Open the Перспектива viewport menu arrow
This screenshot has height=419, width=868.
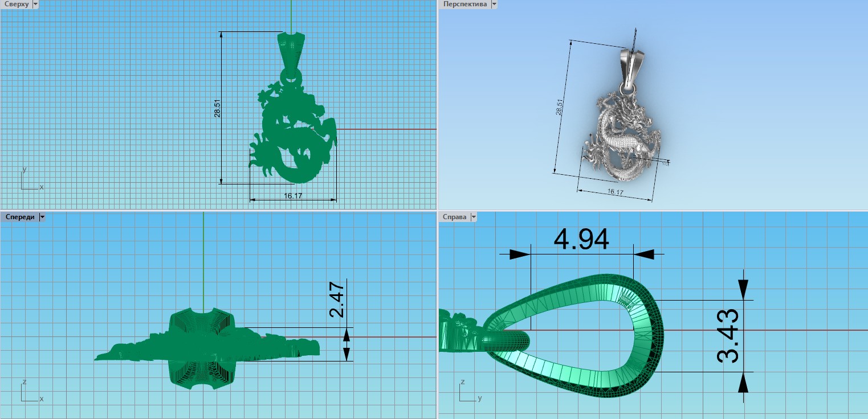point(494,4)
